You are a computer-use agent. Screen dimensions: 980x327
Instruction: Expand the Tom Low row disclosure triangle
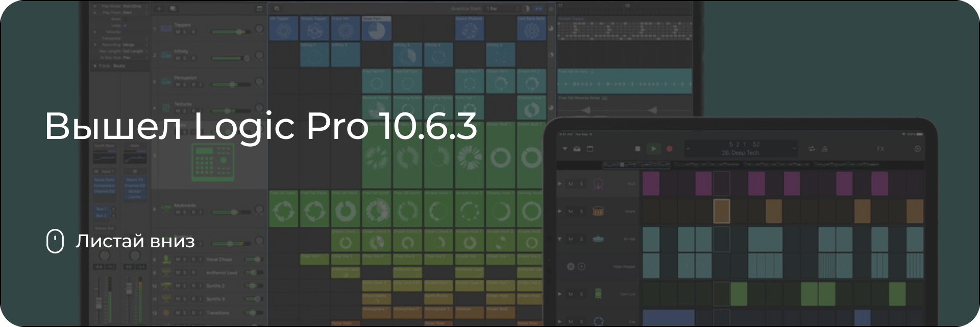[559, 294]
